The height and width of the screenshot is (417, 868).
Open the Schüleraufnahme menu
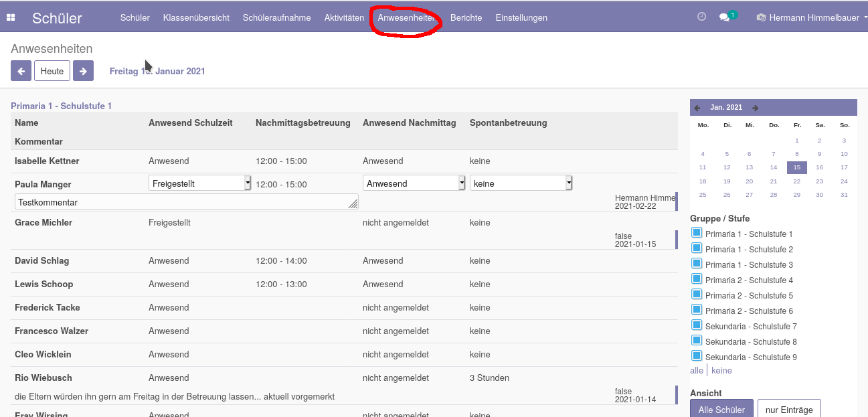point(277,18)
